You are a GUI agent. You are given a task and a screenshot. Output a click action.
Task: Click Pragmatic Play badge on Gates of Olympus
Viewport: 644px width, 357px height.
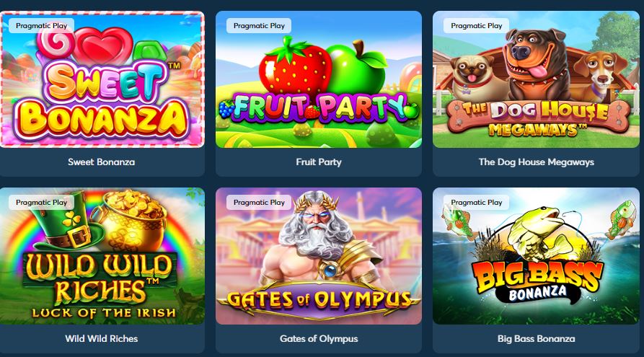coord(259,202)
